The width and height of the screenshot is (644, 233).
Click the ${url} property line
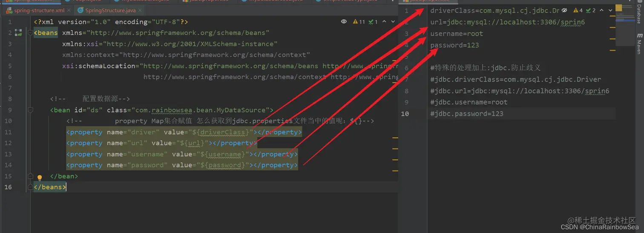click(x=161, y=143)
